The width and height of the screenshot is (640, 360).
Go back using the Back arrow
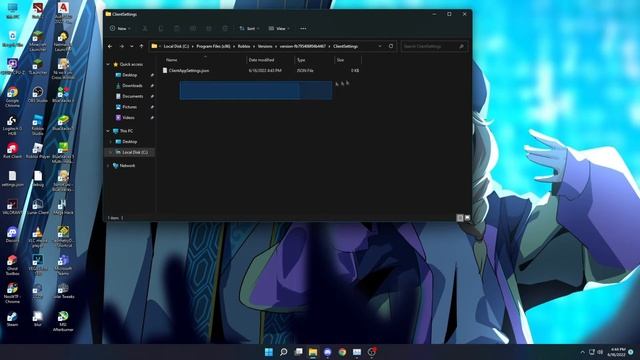110,47
